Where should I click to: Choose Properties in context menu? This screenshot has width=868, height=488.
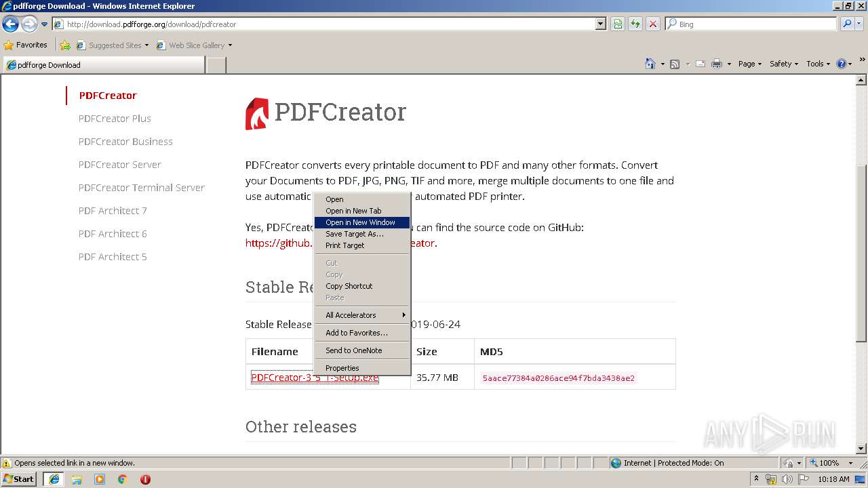[362, 368]
